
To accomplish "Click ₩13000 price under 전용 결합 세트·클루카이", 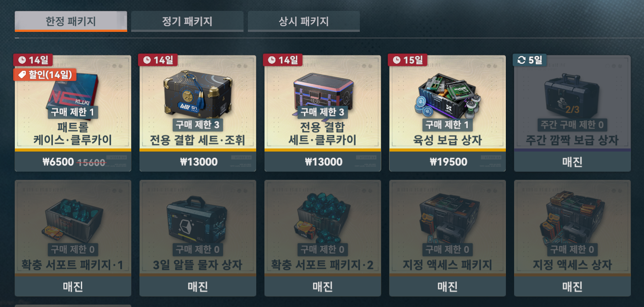I will click(323, 162).
